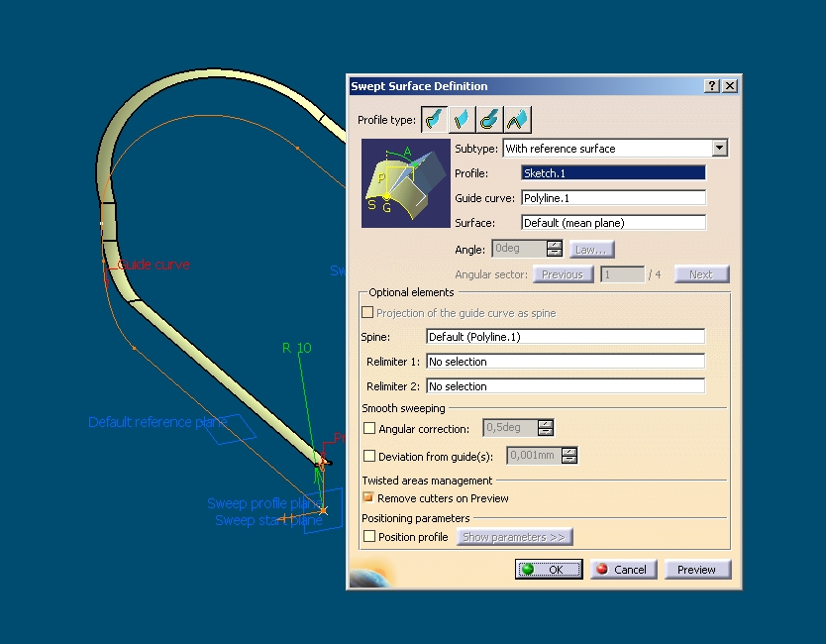This screenshot has width=826, height=644.
Task: Click the angular sector number field
Action: pos(622,274)
